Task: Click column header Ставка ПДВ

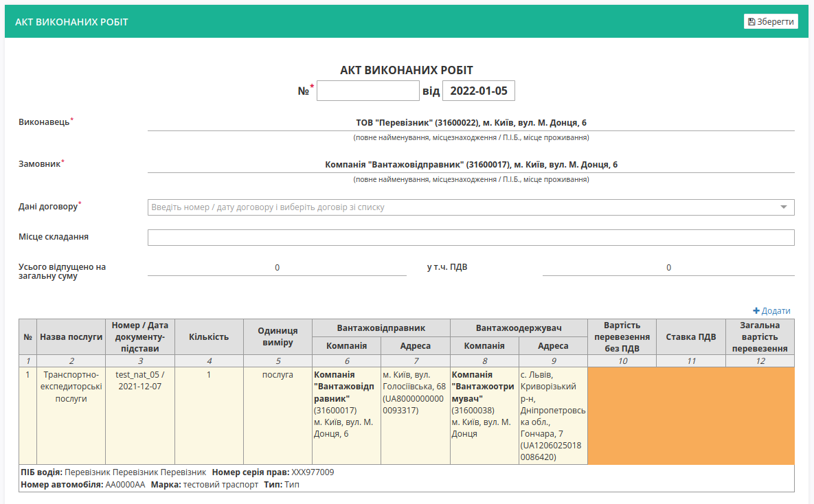Action: (691, 337)
